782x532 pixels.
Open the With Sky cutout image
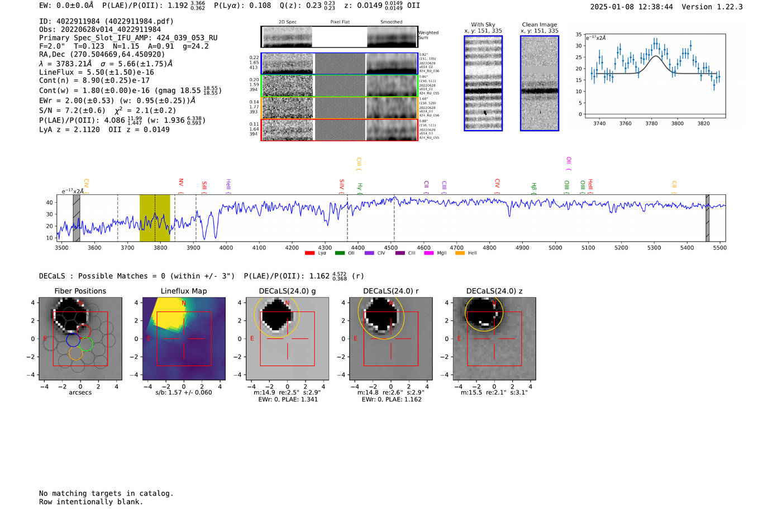(483, 83)
